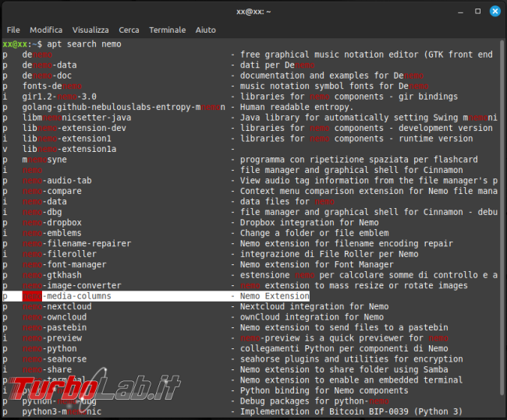Screen dimensions: 507x420
Task: Click the 'denemo-data' package name
Action: click(x=49, y=65)
